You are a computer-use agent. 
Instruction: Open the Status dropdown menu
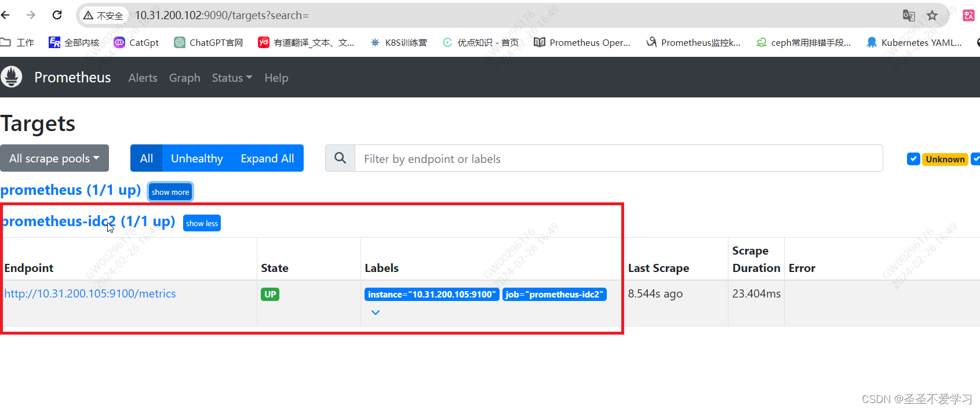point(232,78)
